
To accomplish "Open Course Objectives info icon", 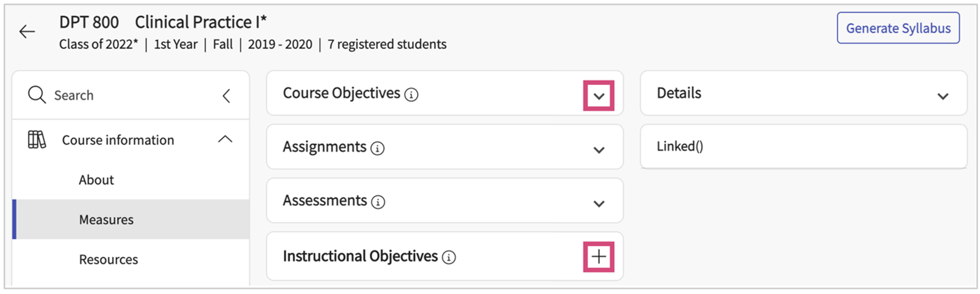I will pyautogui.click(x=411, y=95).
